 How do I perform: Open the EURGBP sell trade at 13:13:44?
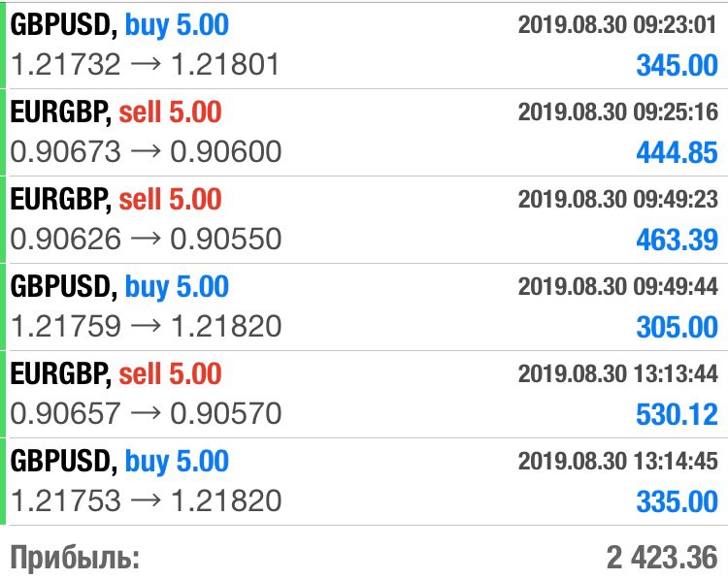coord(364,394)
